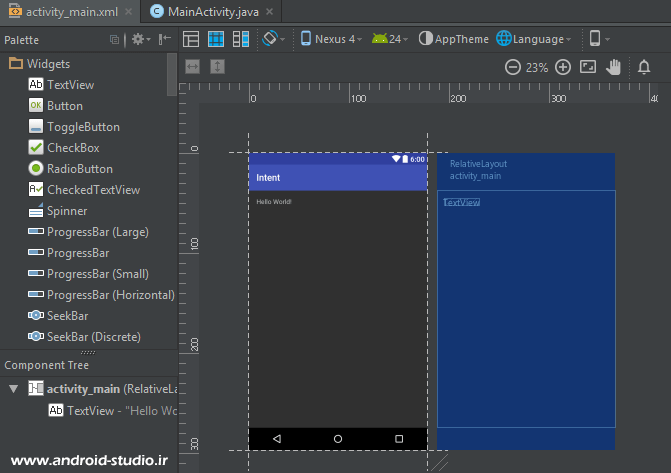The width and height of the screenshot is (671, 473).
Task: Show design and blueprint views together
Action: point(241,39)
